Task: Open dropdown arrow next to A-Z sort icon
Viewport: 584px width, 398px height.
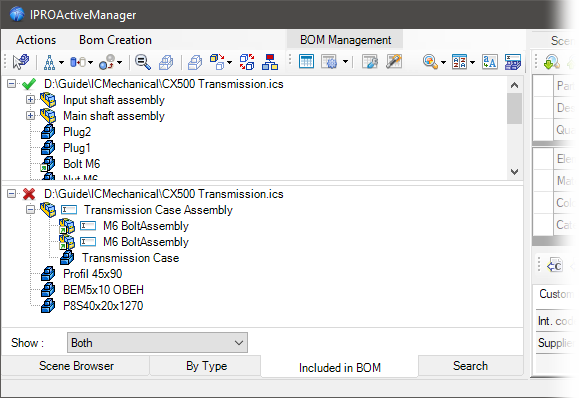Action: [472, 63]
